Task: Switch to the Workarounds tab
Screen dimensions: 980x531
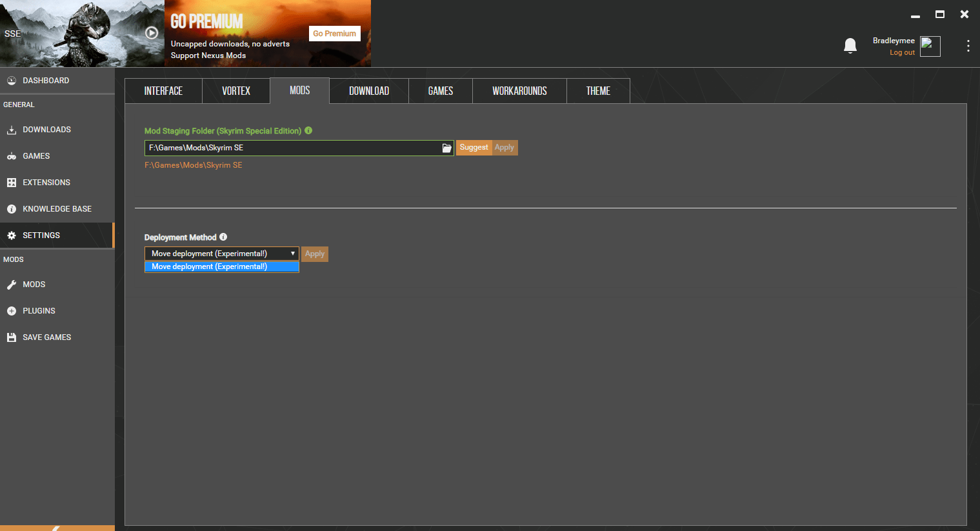Action: pos(519,90)
